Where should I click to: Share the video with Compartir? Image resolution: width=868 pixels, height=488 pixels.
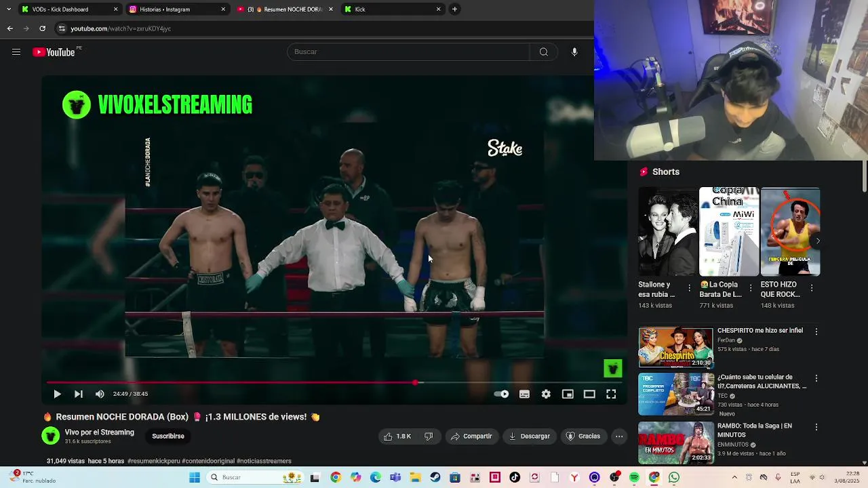click(x=471, y=436)
